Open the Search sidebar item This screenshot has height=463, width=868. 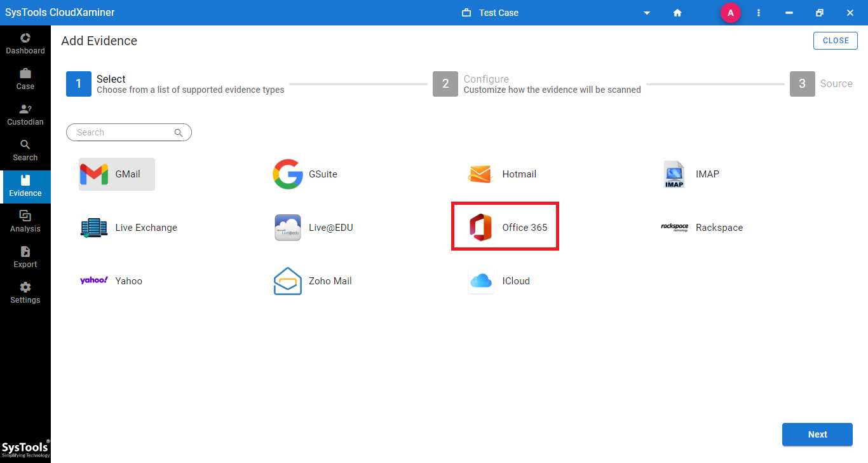click(25, 150)
